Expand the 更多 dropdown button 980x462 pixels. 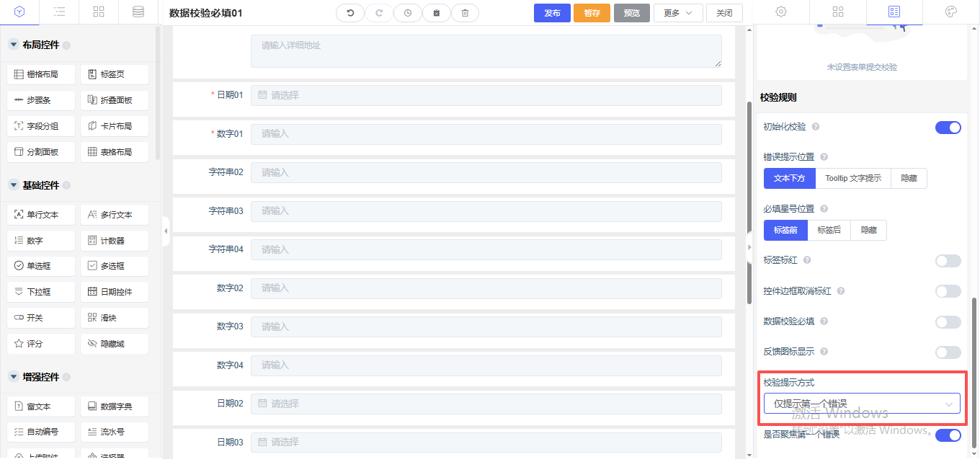677,13
